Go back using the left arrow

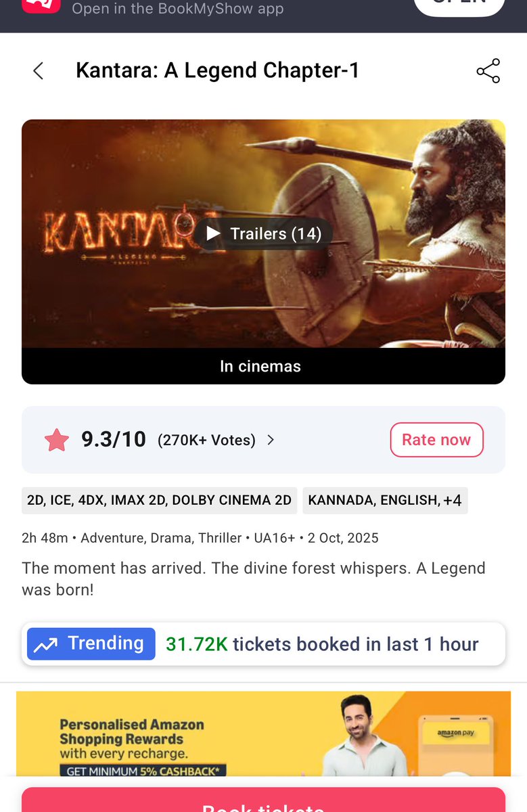click(39, 70)
